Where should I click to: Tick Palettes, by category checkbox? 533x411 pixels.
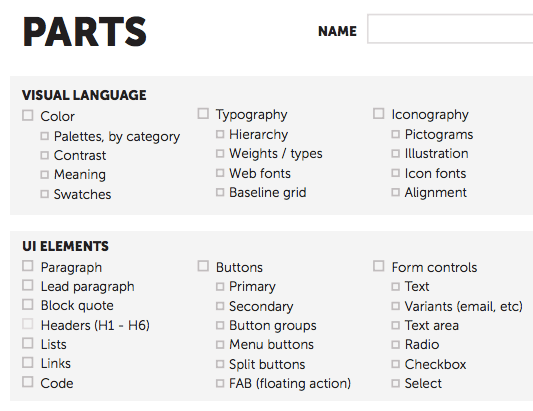[x=45, y=136]
